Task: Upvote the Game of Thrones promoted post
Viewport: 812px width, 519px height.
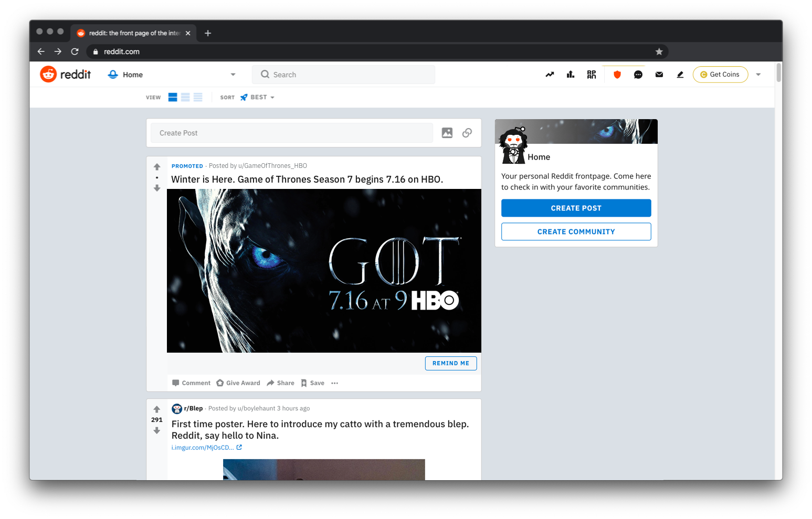Action: [x=157, y=167]
